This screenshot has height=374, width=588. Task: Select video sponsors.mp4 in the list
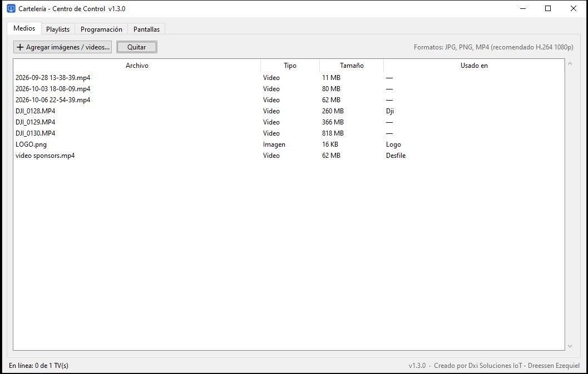pos(289,156)
